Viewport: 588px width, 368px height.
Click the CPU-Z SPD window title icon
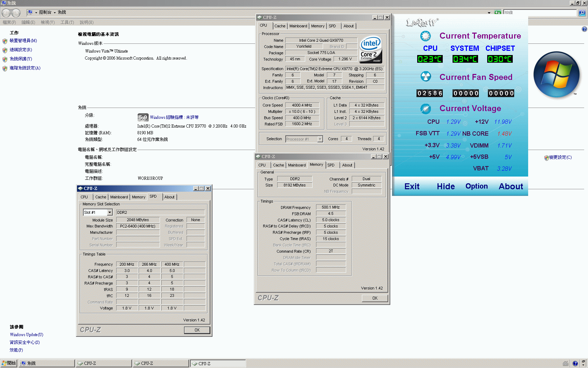(x=80, y=189)
